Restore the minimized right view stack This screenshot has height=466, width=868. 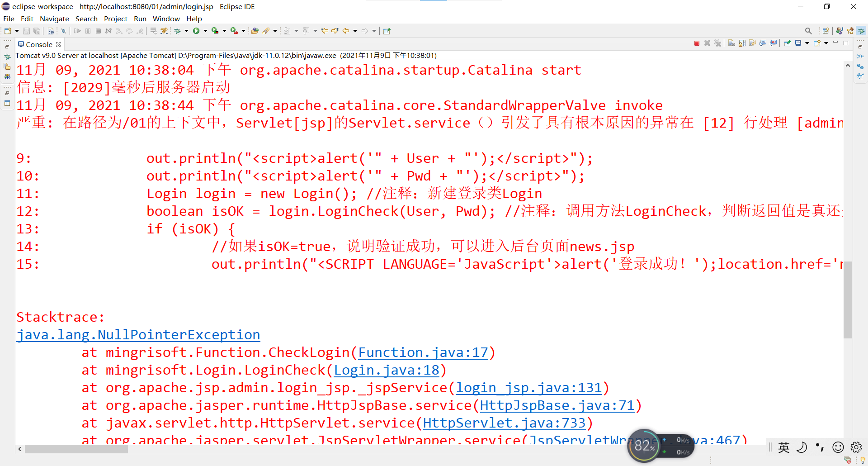point(860,47)
